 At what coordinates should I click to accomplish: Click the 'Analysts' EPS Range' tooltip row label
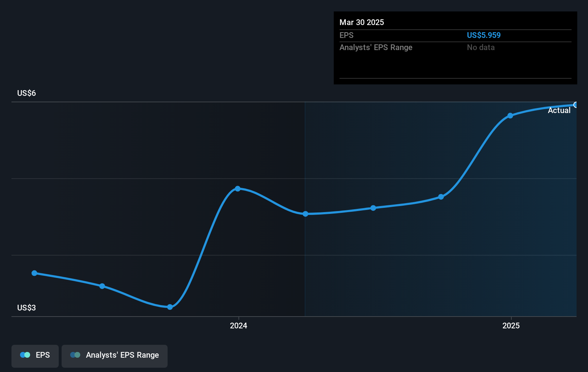pyautogui.click(x=376, y=47)
